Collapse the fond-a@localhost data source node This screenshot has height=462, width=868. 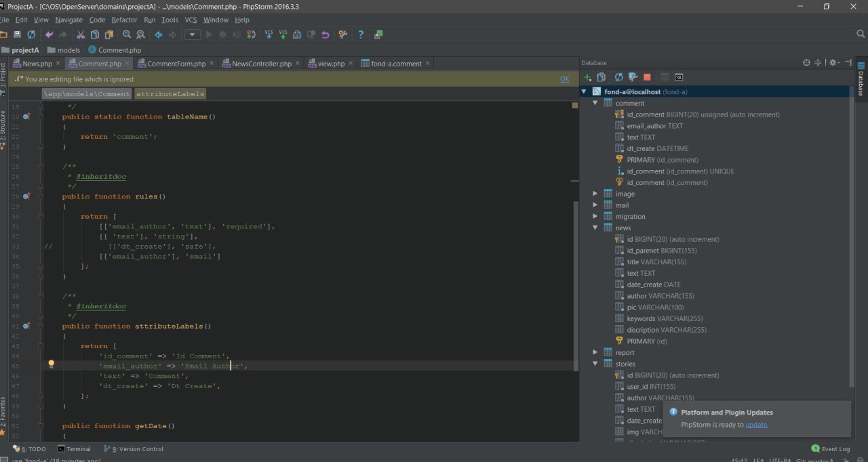(x=584, y=91)
